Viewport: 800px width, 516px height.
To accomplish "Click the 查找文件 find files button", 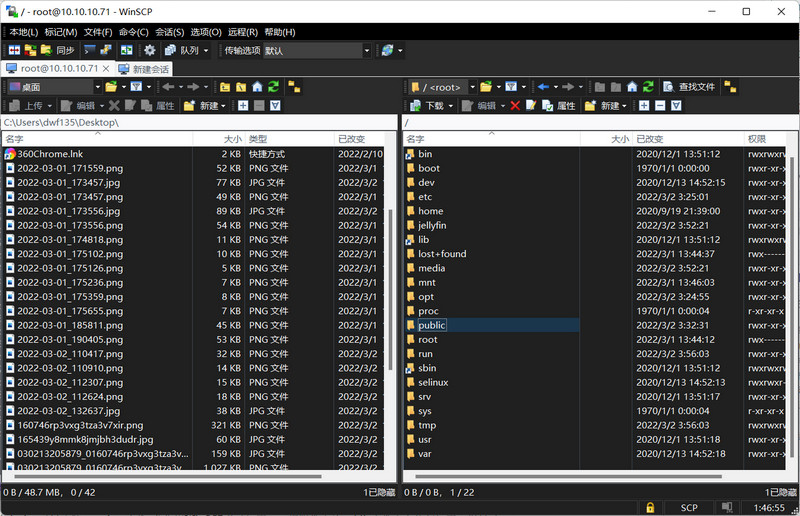I will point(690,87).
